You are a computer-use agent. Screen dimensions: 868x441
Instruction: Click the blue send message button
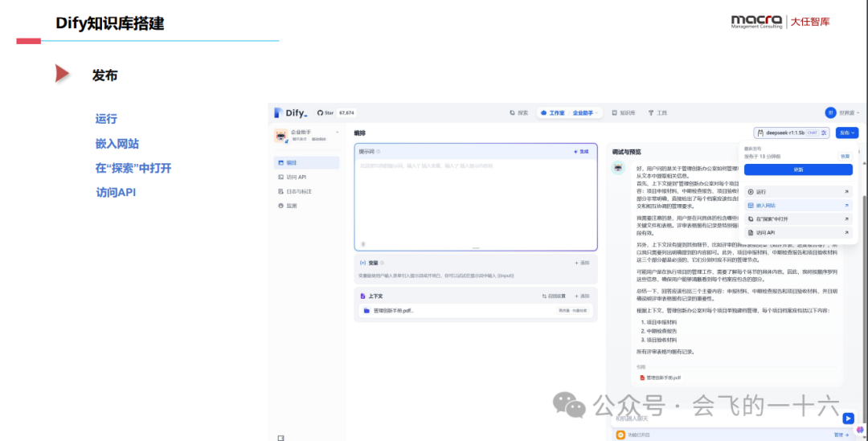click(848, 419)
